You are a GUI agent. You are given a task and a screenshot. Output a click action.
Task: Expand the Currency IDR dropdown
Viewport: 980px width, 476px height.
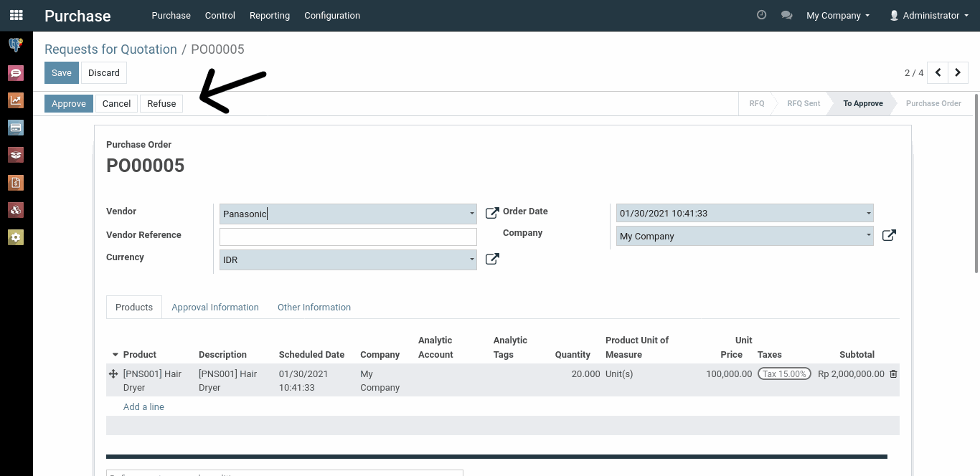point(471,260)
